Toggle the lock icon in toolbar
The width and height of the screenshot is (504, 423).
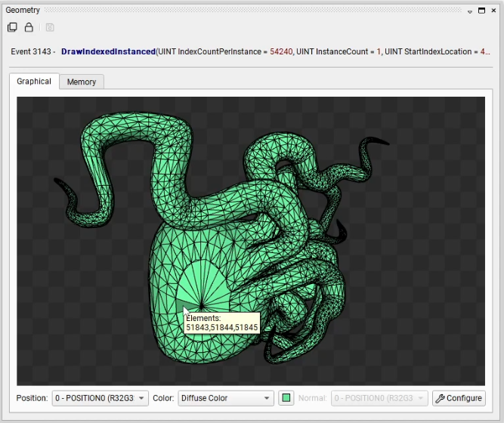[29, 27]
